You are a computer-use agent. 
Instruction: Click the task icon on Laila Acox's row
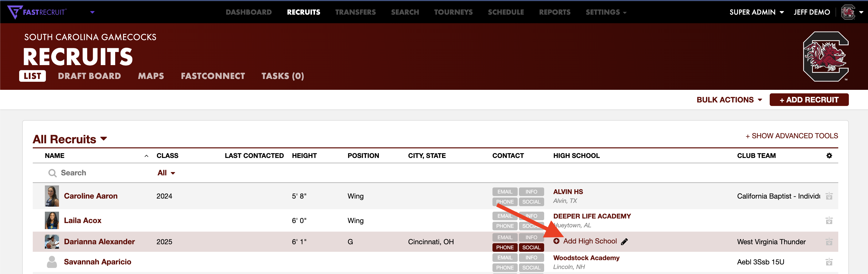(x=829, y=221)
